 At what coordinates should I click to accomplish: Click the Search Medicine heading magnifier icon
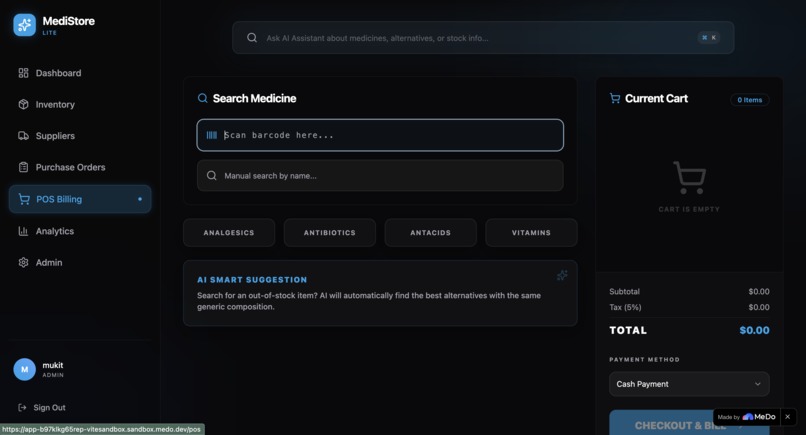click(x=203, y=98)
